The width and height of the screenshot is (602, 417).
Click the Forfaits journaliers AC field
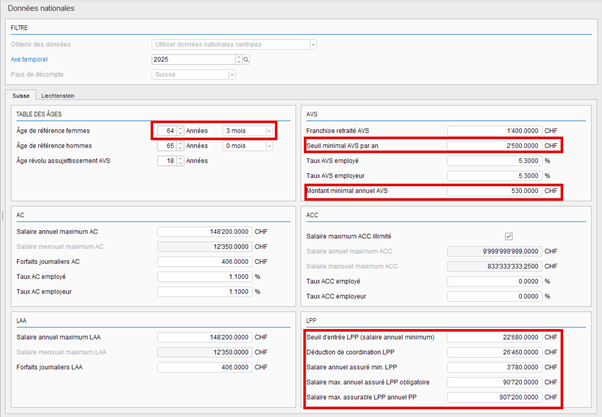tap(205, 262)
